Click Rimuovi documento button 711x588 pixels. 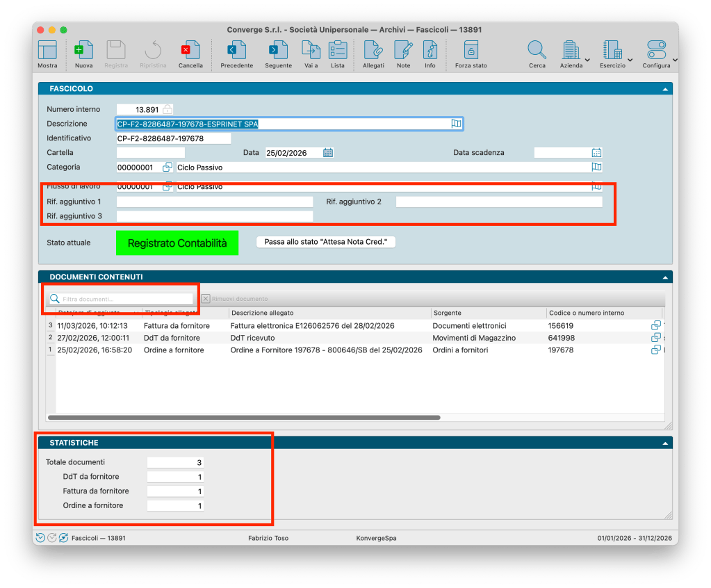234,299
